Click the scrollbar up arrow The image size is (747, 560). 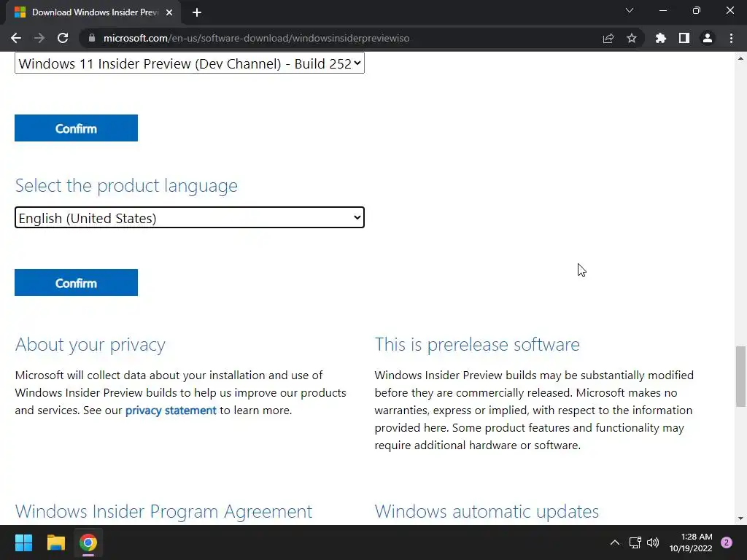(x=740, y=58)
